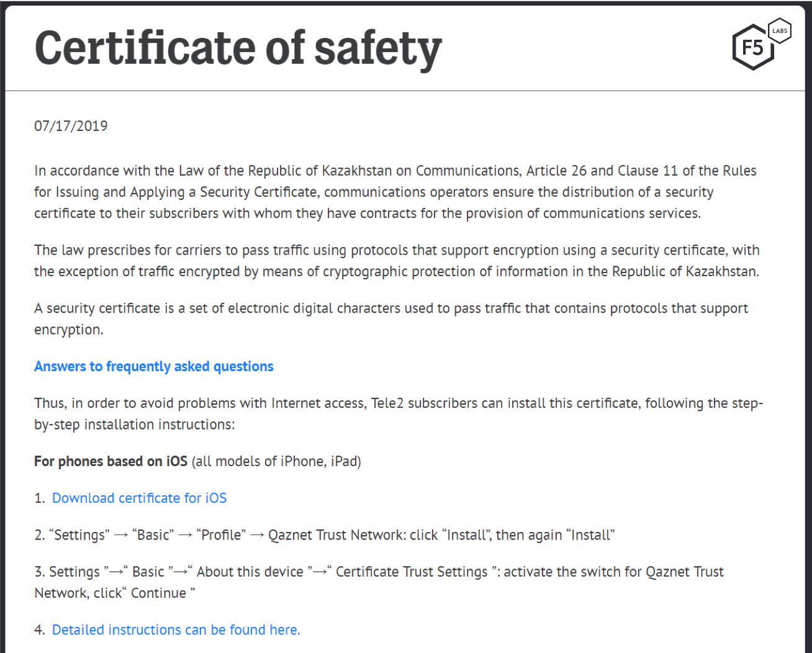Open the Answers to frequently asked questions link
The width and height of the screenshot is (812, 653).
(x=154, y=366)
